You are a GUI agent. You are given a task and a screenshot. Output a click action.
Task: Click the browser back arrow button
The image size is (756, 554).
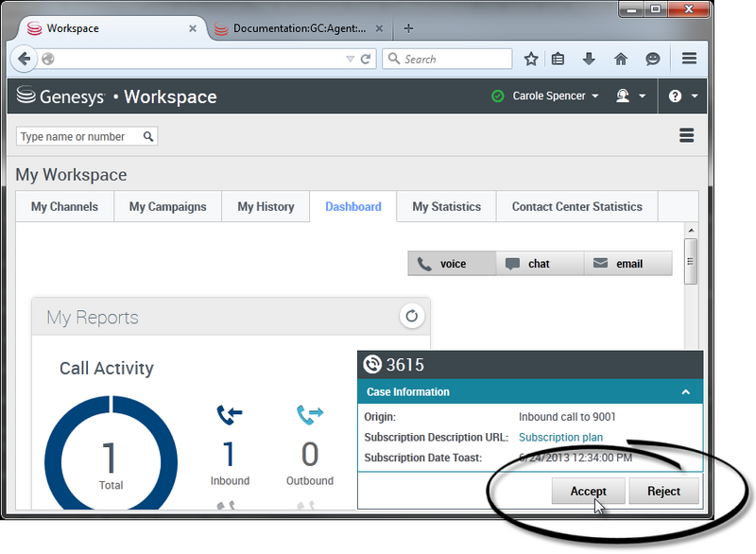[25, 59]
